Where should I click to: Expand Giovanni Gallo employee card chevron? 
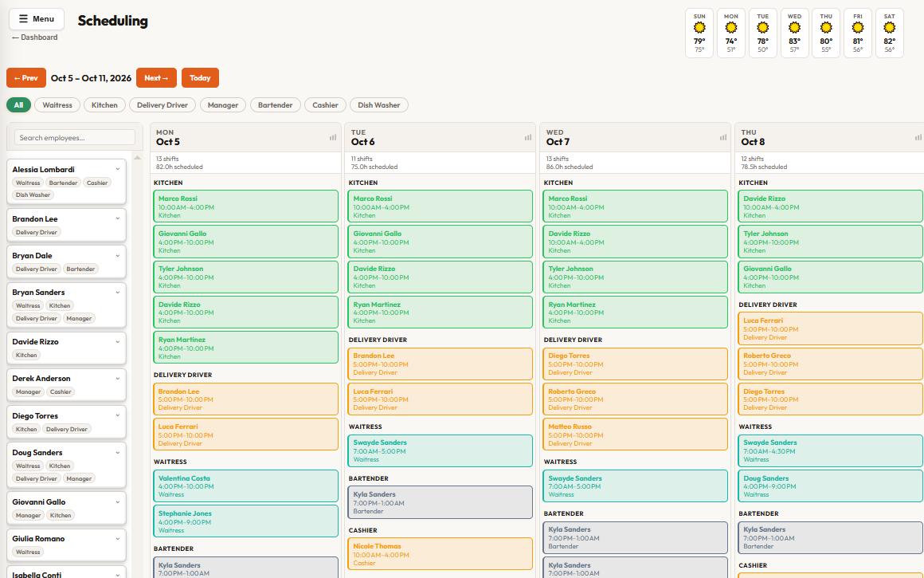click(x=117, y=502)
